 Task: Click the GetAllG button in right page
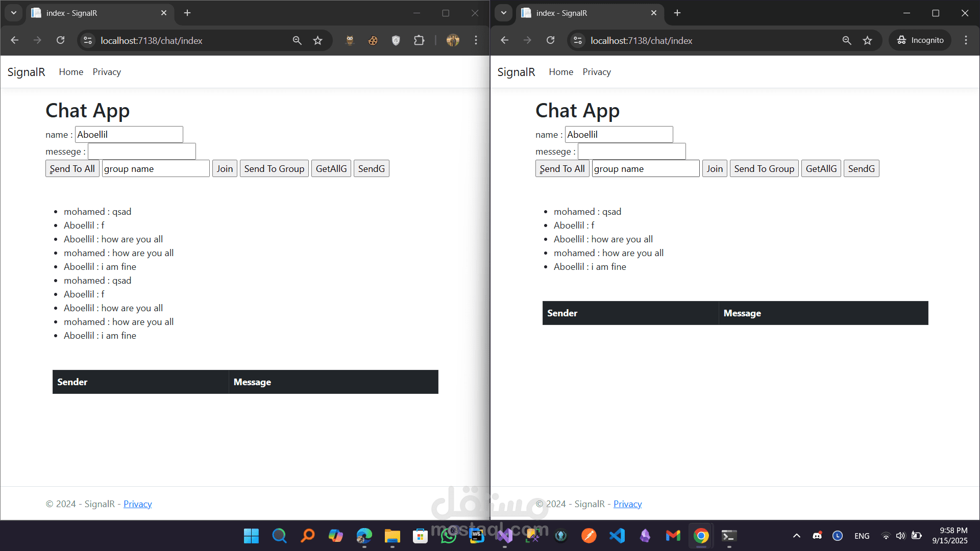(821, 168)
